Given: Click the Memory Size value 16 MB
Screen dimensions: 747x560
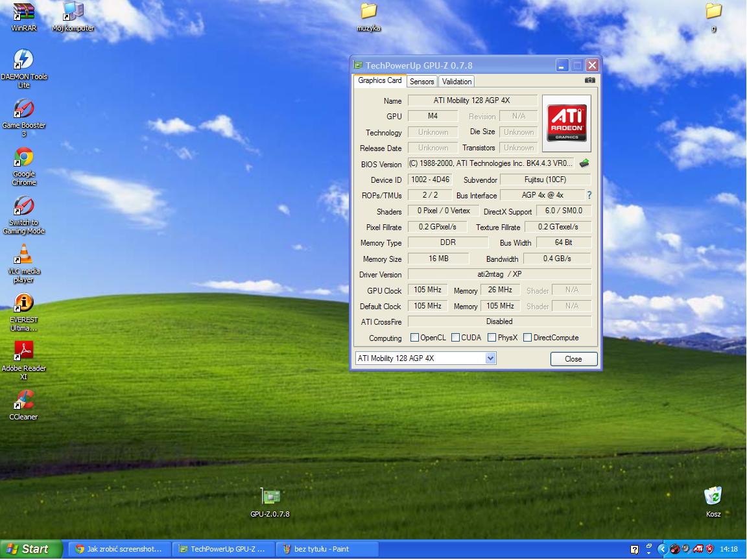Looking at the screenshot, I should click(438, 259).
